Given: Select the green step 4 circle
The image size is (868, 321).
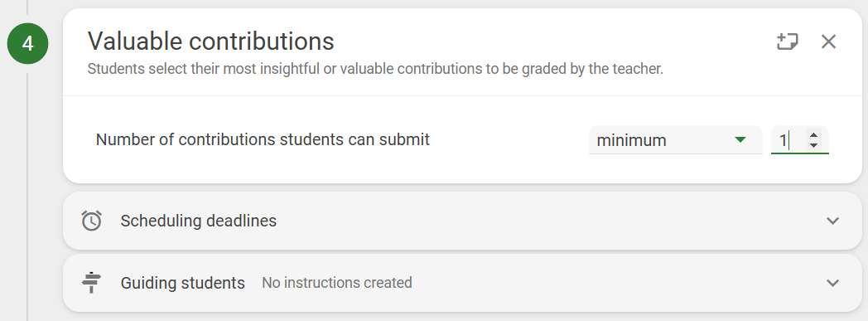Looking at the screenshot, I should coord(27,43).
